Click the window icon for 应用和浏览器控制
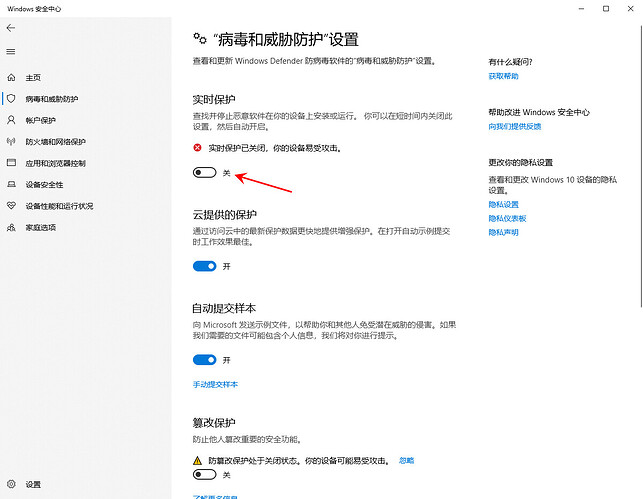643x499 pixels. [x=11, y=163]
